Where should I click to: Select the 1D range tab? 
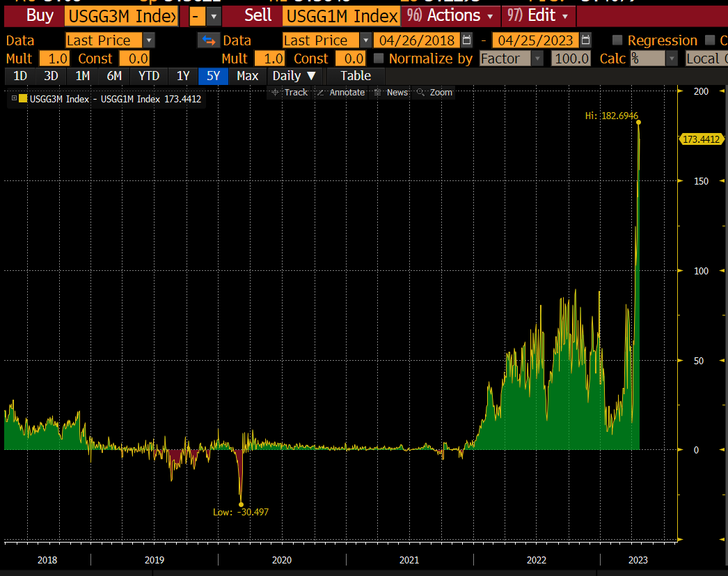click(20, 76)
